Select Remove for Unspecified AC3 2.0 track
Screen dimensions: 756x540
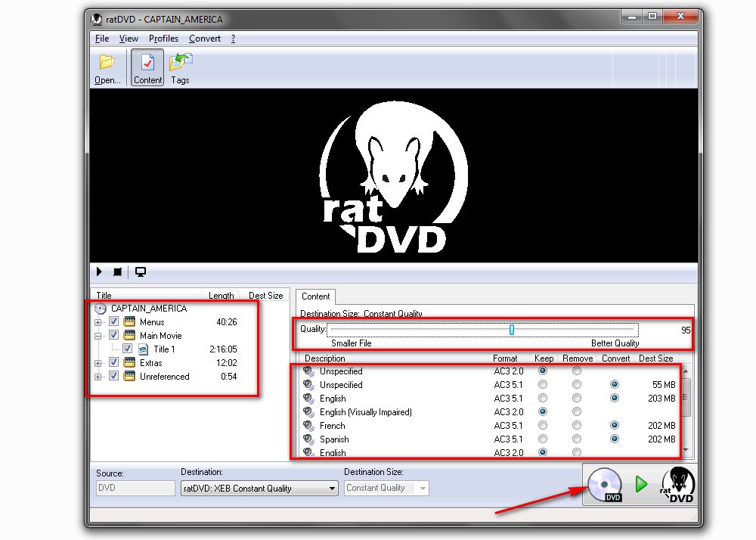tap(577, 371)
